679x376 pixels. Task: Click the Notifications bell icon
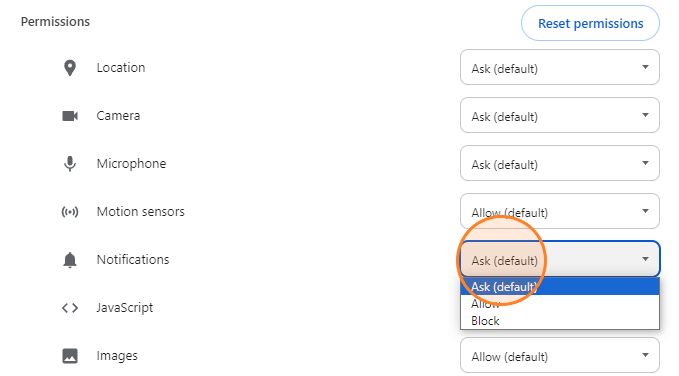pyautogui.click(x=70, y=260)
